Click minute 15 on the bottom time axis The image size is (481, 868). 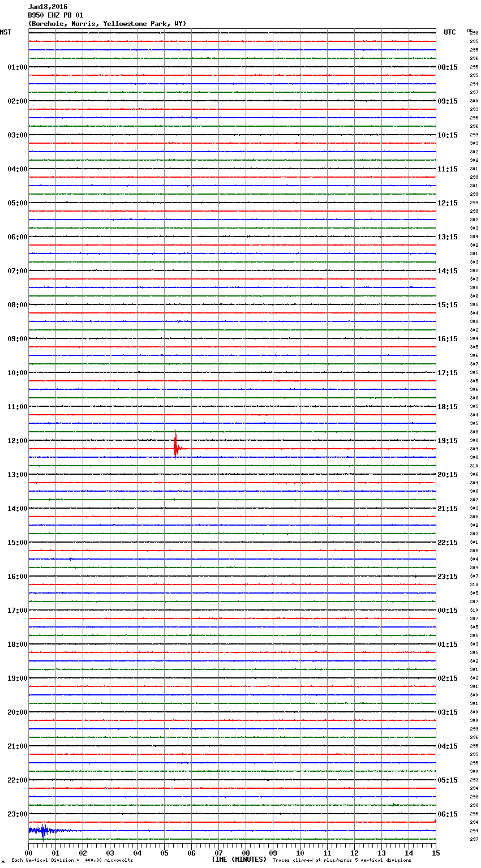click(436, 853)
